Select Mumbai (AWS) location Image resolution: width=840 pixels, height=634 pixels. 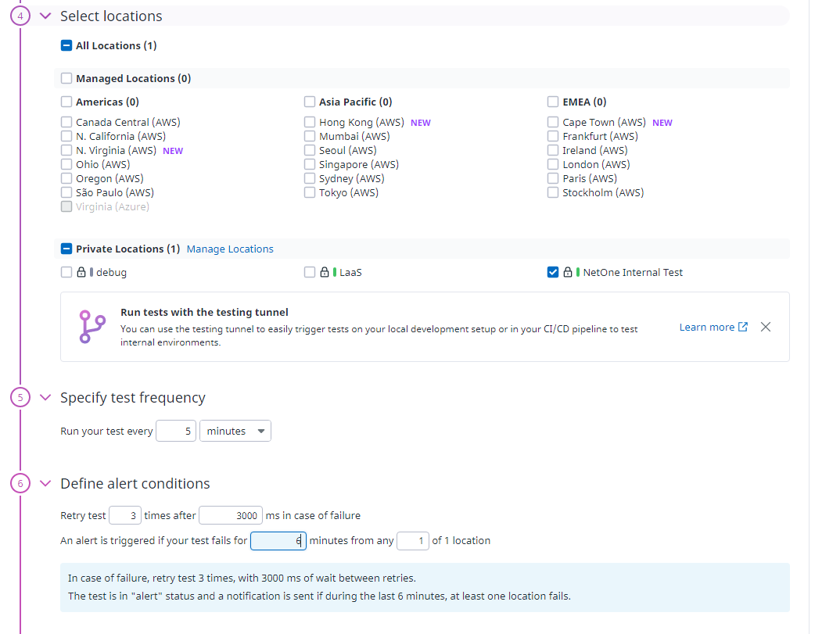(x=310, y=136)
